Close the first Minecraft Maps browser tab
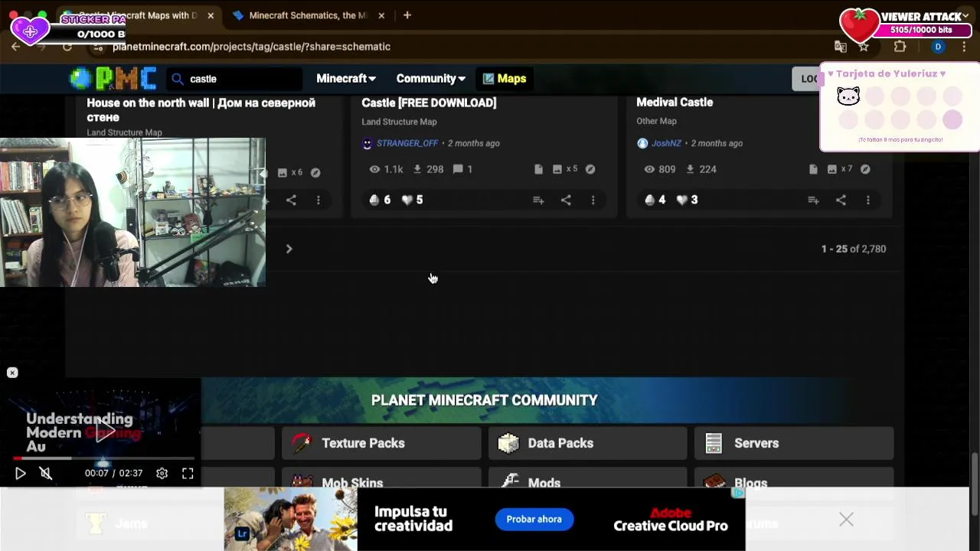The image size is (980, 551). 211,15
